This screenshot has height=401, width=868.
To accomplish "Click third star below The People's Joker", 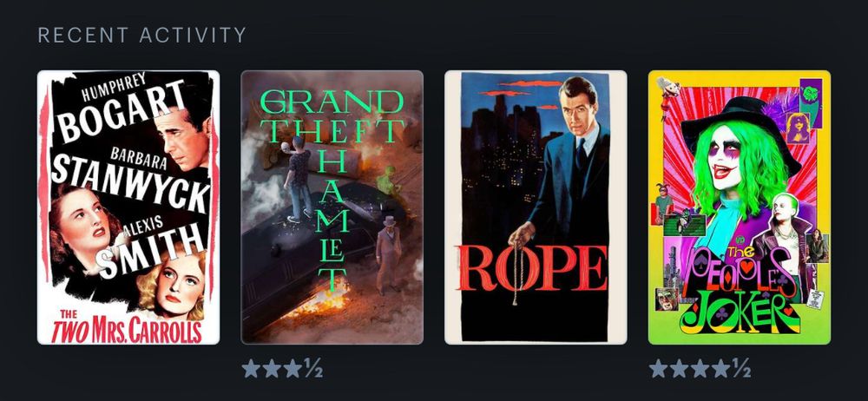I will pos(700,368).
